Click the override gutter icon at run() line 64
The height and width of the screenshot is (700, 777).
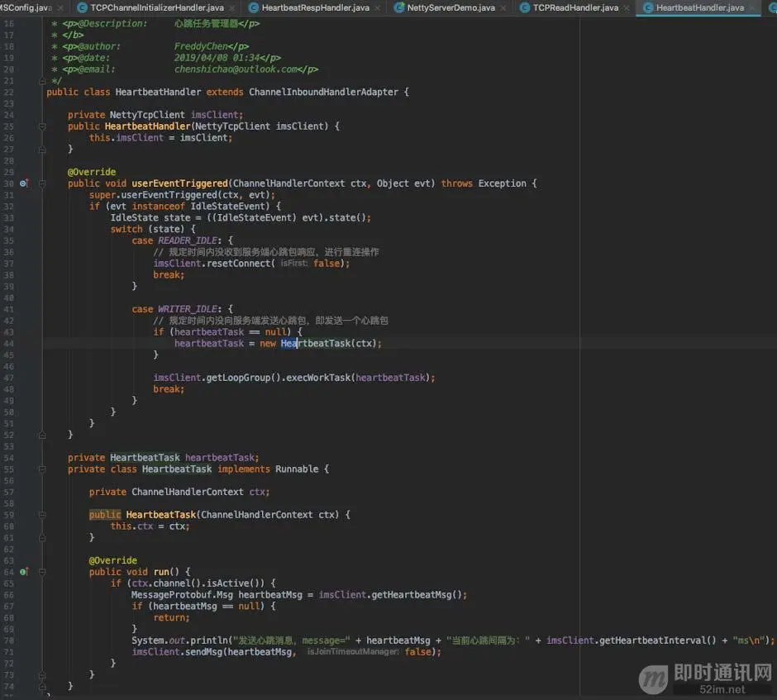(24, 572)
